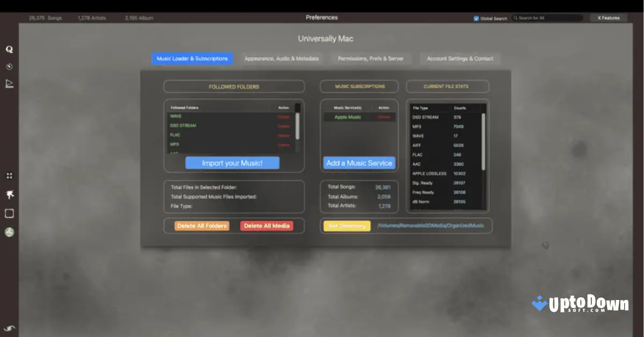Click the square outline icon in the sidebar
Screen dimensions: 644x337
coord(9,213)
